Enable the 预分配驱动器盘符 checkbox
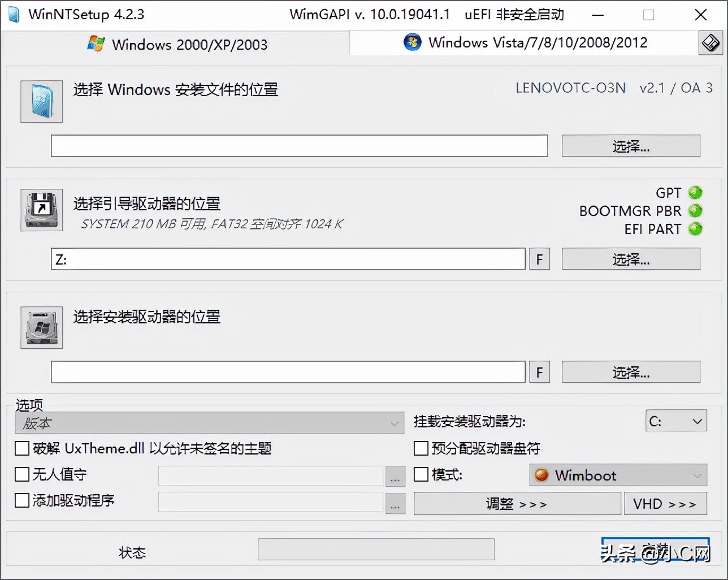 click(x=421, y=449)
